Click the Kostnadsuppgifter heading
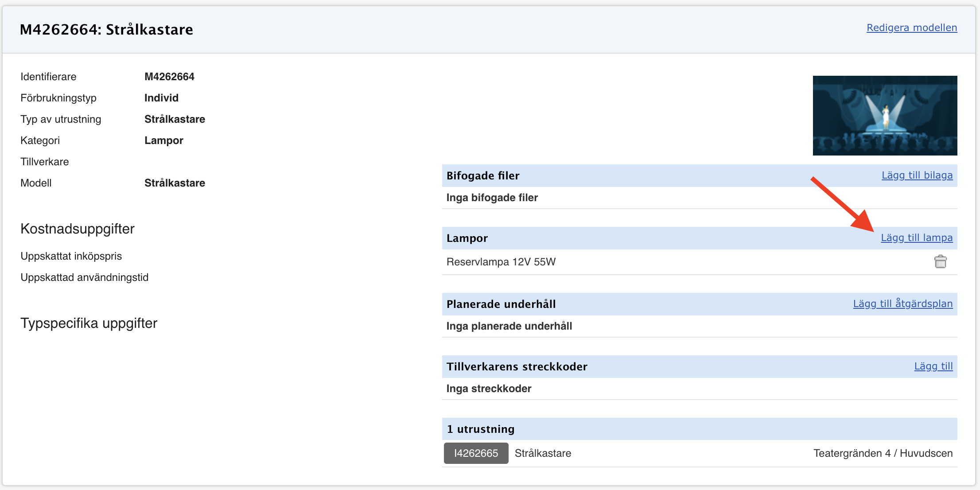This screenshot has width=980, height=490. pos(78,229)
